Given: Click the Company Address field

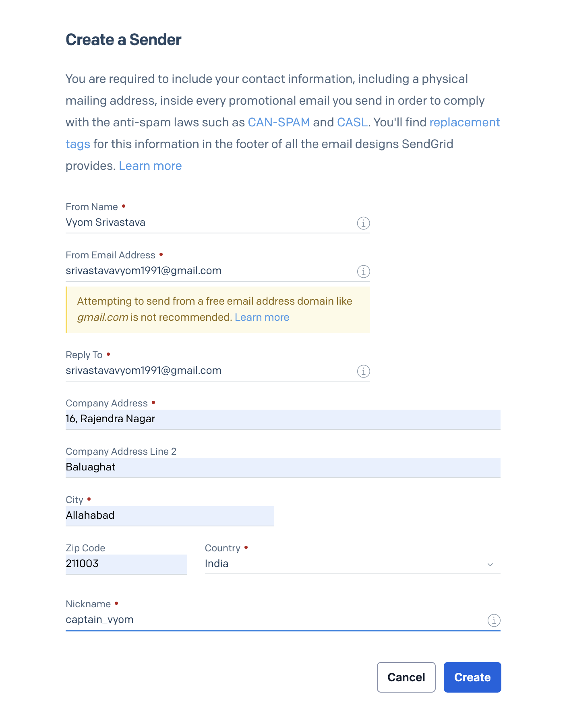Looking at the screenshot, I should (x=283, y=419).
